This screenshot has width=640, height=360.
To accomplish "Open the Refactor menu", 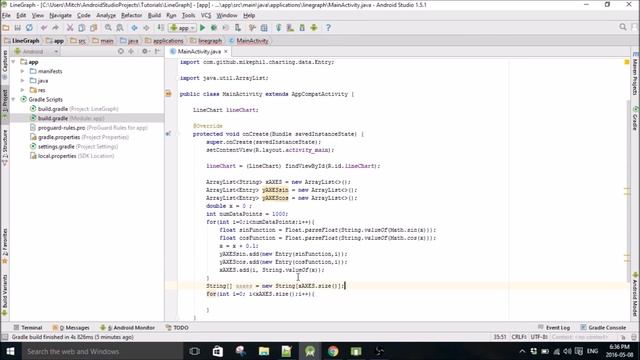I will (131, 16).
